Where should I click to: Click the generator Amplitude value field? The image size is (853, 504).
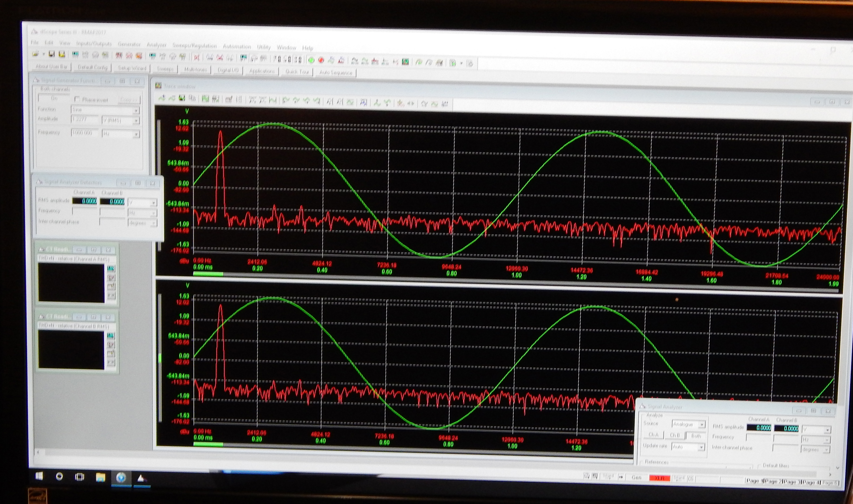(85, 119)
